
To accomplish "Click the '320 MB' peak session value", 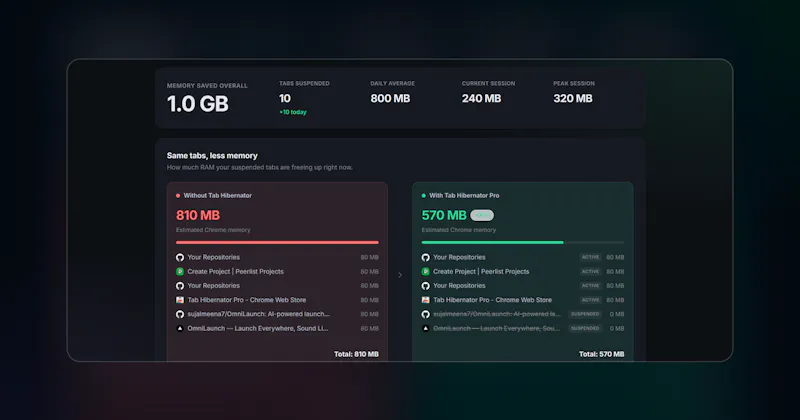I will point(573,98).
